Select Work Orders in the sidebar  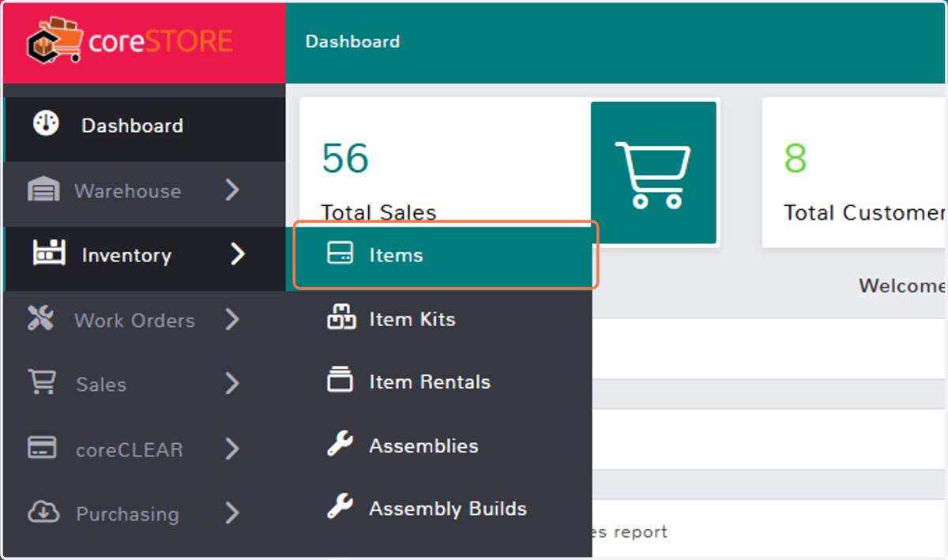coord(134,321)
